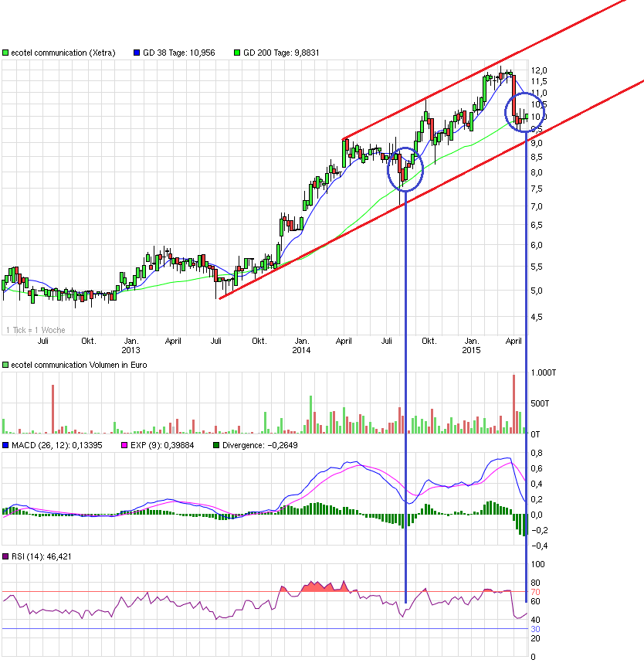Click the red '70' RSI threshold label
This screenshot has height=663, width=644.
coord(535,592)
